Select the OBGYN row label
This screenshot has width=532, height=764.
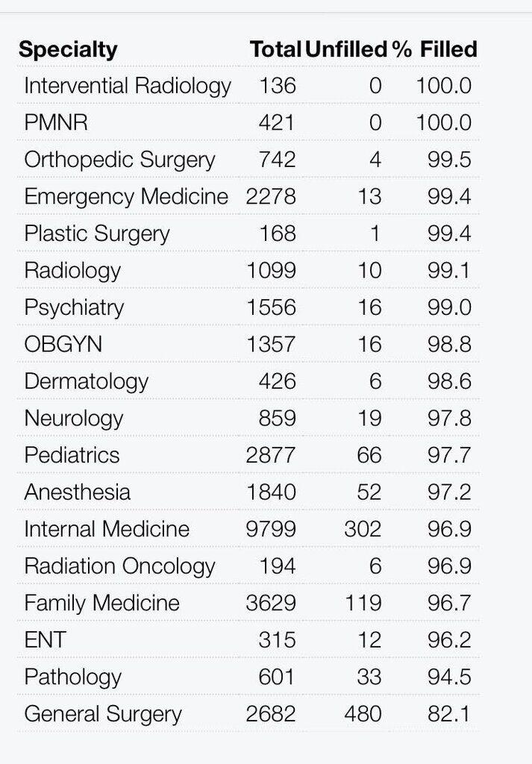[x=63, y=345]
